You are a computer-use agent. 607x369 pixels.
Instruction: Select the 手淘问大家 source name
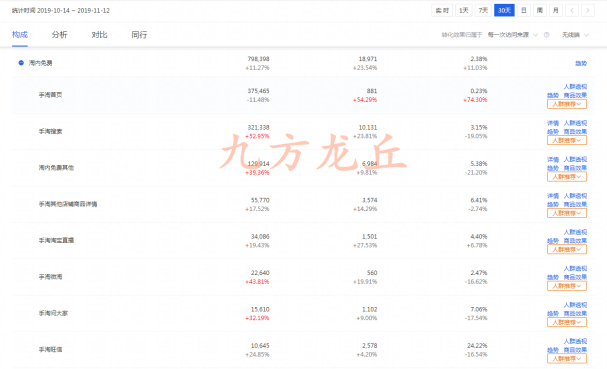pyautogui.click(x=53, y=313)
